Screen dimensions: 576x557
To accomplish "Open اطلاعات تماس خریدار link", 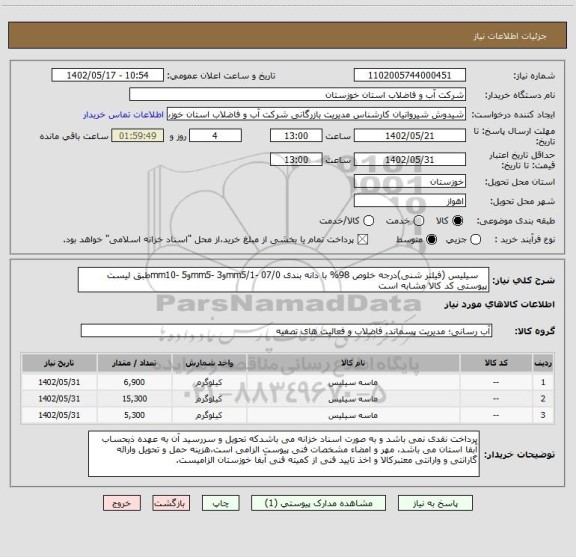I will pyautogui.click(x=123, y=115).
